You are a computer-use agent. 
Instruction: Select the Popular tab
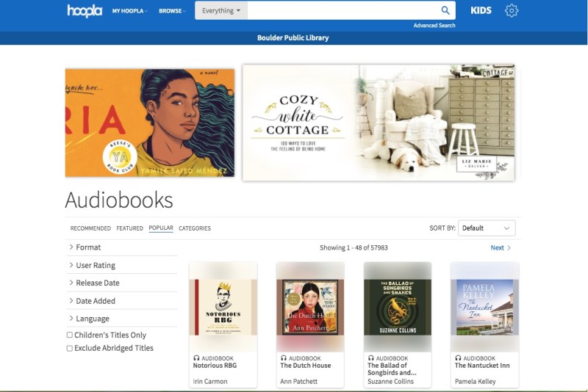pos(161,228)
